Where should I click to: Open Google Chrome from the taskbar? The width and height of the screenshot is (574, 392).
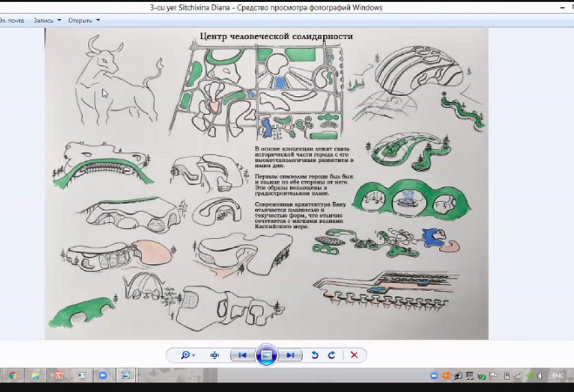tap(13, 375)
